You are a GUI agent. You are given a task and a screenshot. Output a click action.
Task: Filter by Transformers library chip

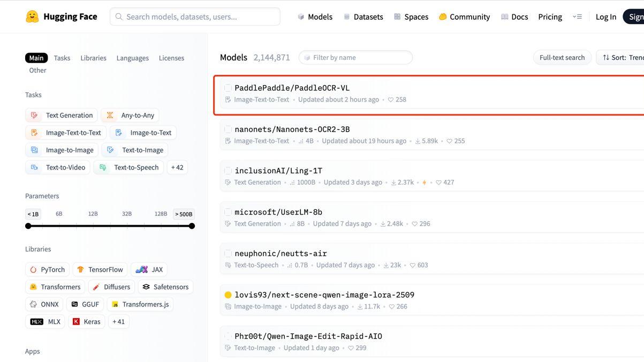[x=55, y=287]
